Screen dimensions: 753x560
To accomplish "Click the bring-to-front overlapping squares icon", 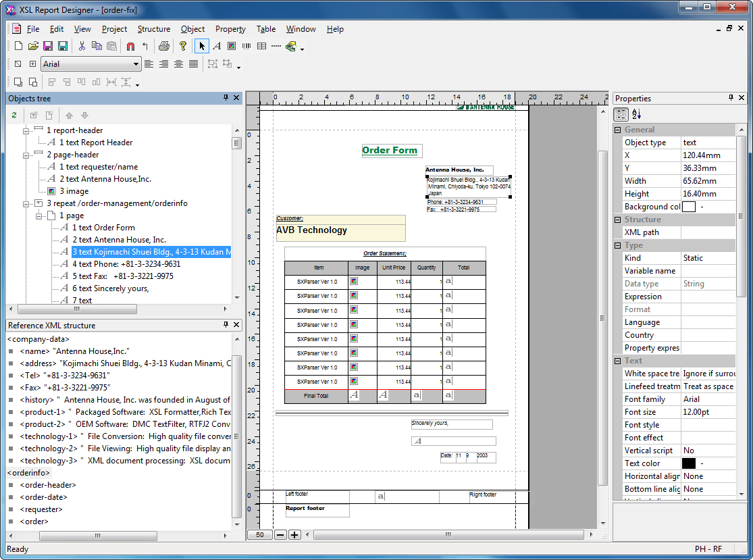I will pyautogui.click(x=18, y=82).
